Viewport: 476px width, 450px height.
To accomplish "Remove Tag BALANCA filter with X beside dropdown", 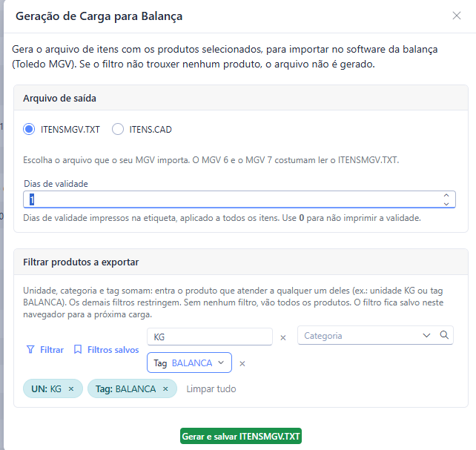I will (242, 363).
